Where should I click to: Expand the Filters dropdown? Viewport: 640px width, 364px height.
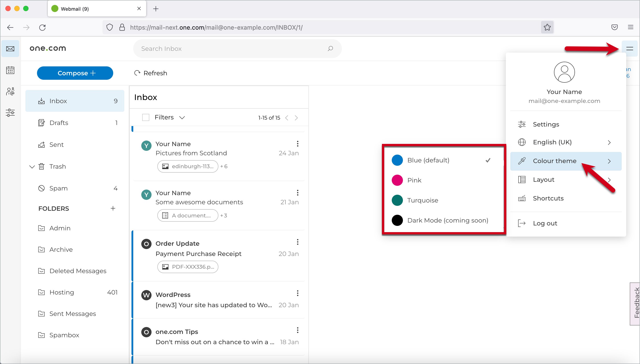pos(182,117)
